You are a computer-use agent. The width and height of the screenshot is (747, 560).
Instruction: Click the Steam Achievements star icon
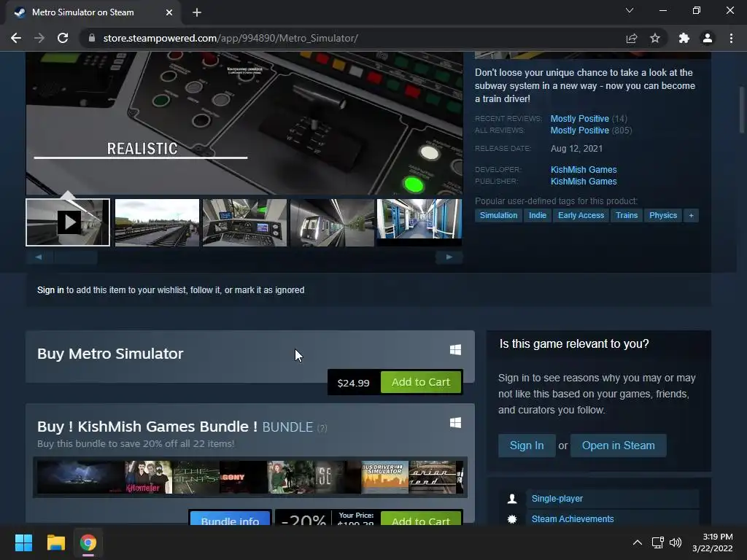(512, 519)
